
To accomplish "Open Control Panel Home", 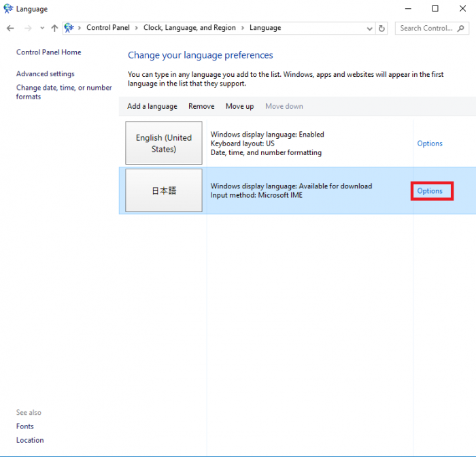I will pyautogui.click(x=48, y=52).
